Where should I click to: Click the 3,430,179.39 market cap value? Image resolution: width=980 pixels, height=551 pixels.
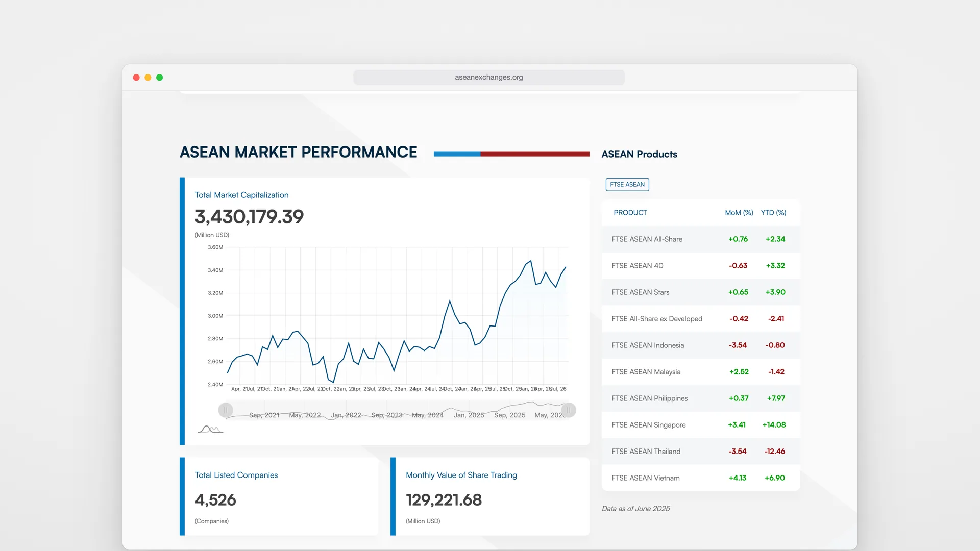(x=249, y=217)
